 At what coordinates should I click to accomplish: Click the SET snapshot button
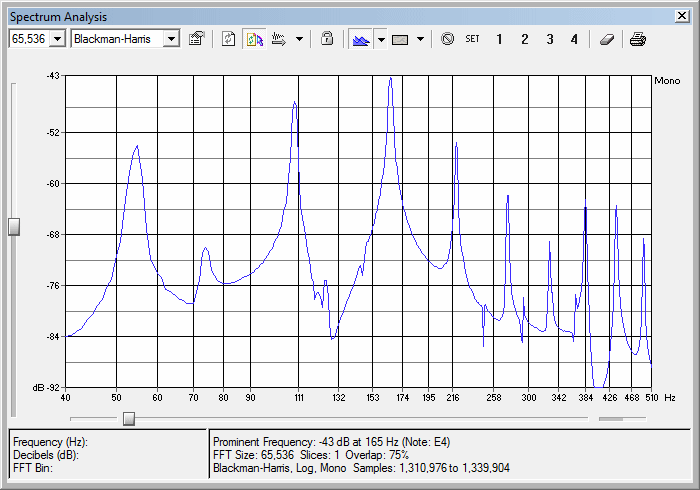tap(472, 39)
